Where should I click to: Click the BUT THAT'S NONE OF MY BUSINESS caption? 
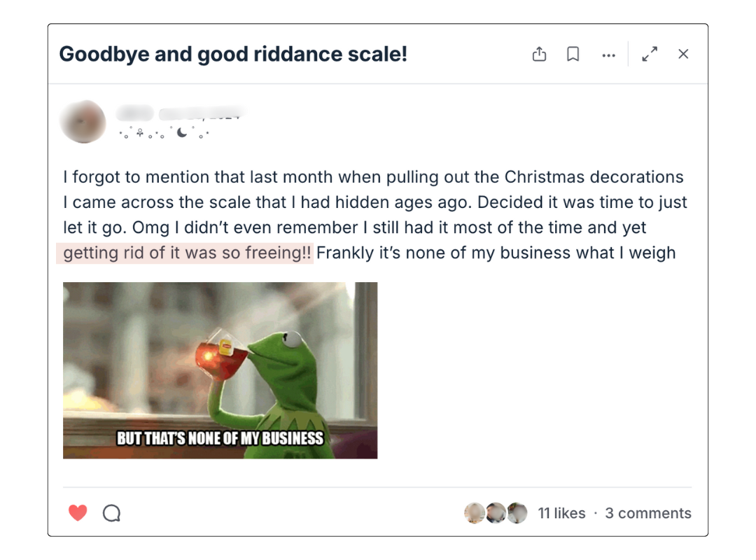click(220, 440)
